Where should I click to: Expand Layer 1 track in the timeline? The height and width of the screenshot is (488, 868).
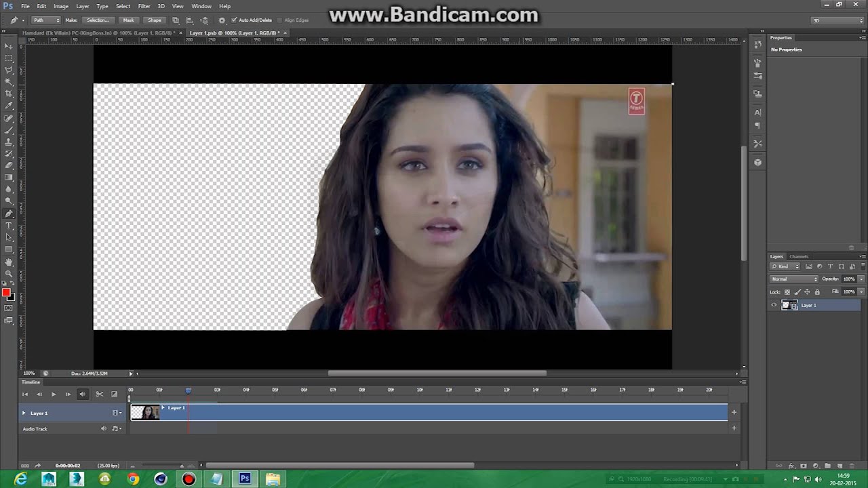point(24,413)
